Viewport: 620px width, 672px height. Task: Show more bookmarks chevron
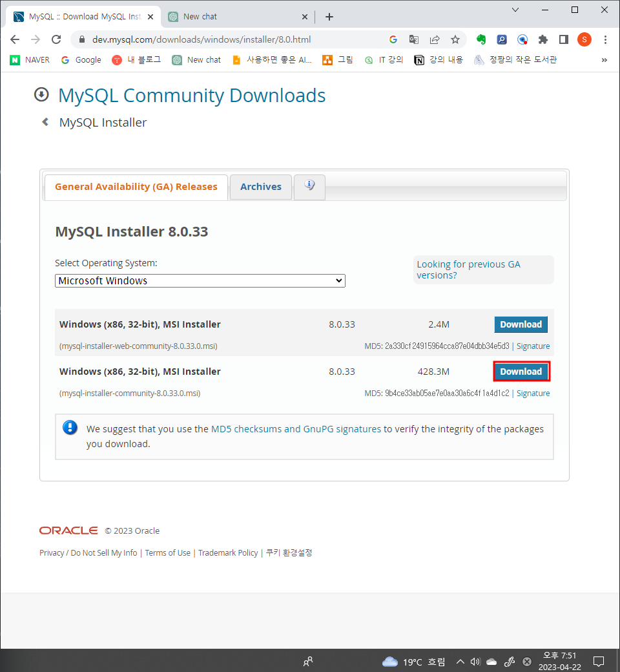[x=604, y=60]
